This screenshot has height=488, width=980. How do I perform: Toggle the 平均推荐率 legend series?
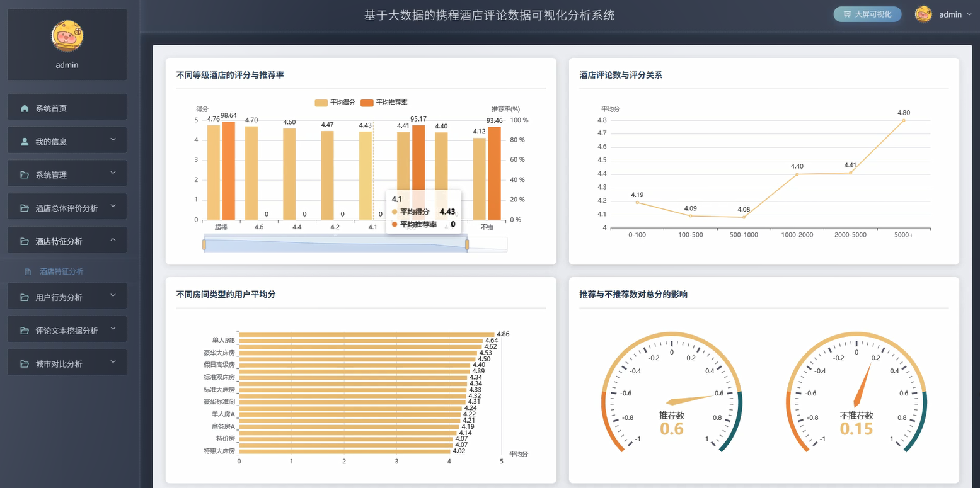(x=384, y=103)
